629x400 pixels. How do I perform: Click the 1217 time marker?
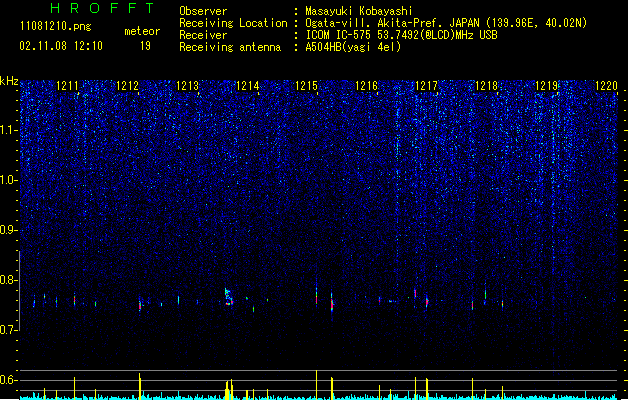(426, 86)
